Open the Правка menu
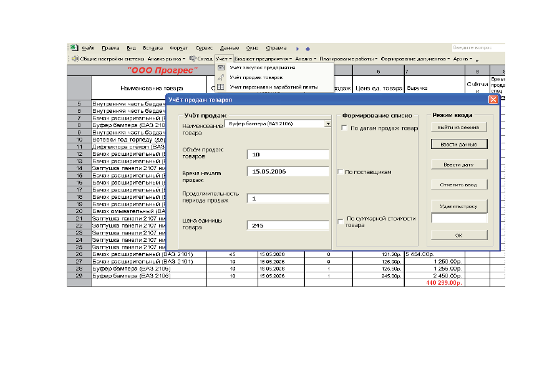Viewport: 557px width, 392px height. click(110, 48)
